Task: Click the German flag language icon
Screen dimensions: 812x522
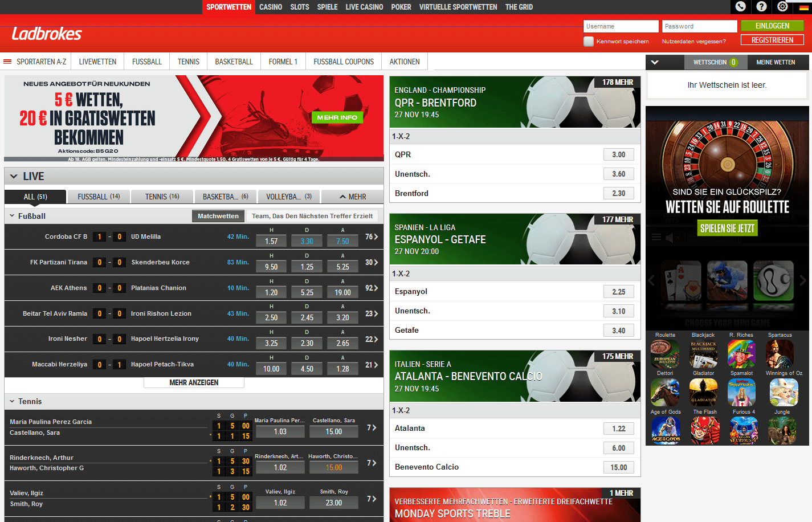Action: pos(805,7)
